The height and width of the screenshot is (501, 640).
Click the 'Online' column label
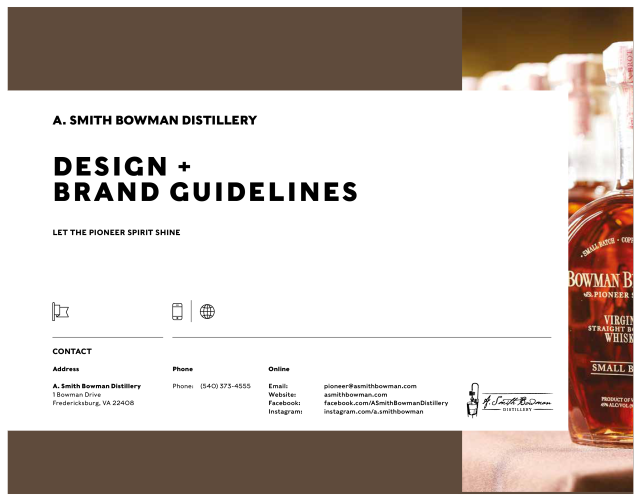(x=279, y=369)
